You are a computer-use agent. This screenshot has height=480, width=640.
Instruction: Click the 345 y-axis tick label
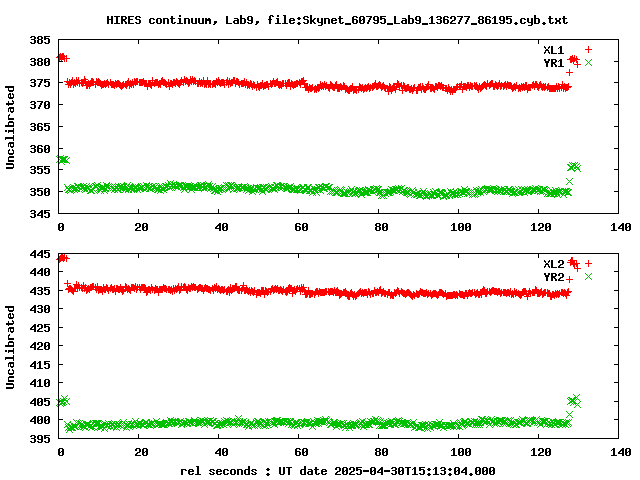click(x=40, y=213)
